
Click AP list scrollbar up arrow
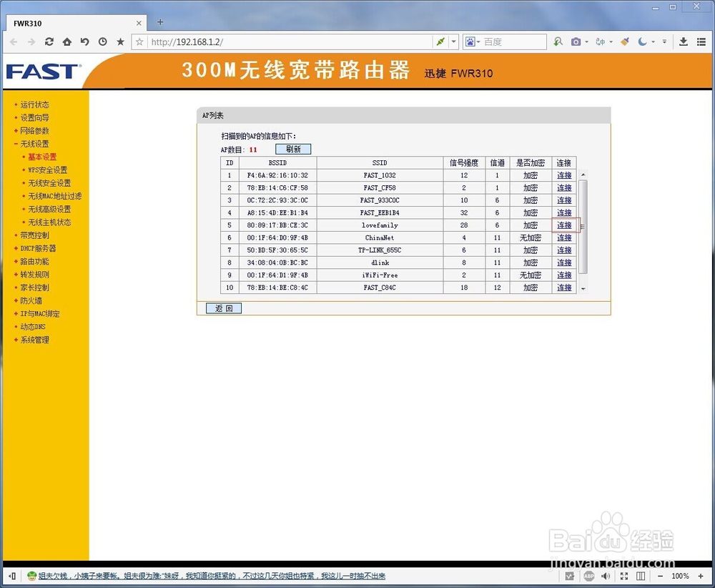pos(583,175)
